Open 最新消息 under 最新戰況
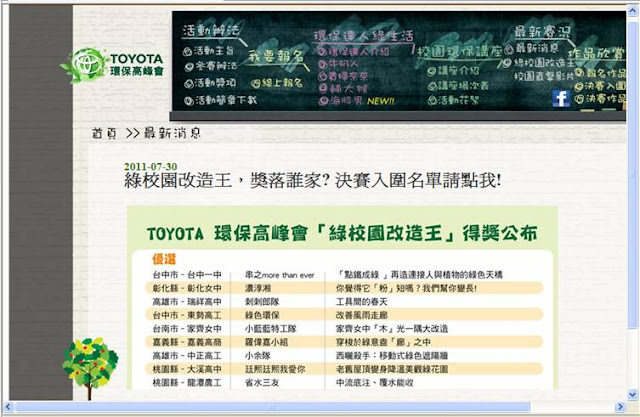The image size is (640, 417). [x=531, y=49]
